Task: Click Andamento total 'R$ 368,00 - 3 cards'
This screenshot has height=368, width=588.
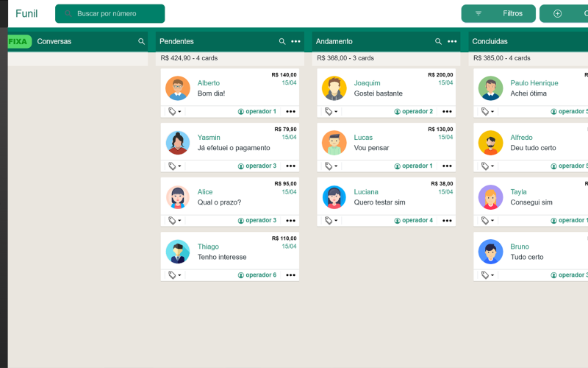Action: [345, 58]
